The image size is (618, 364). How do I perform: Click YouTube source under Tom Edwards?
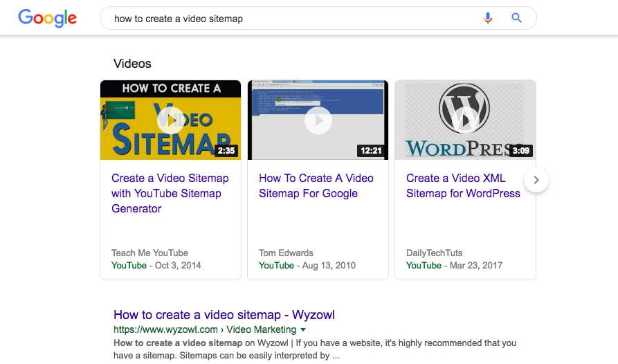(x=276, y=266)
